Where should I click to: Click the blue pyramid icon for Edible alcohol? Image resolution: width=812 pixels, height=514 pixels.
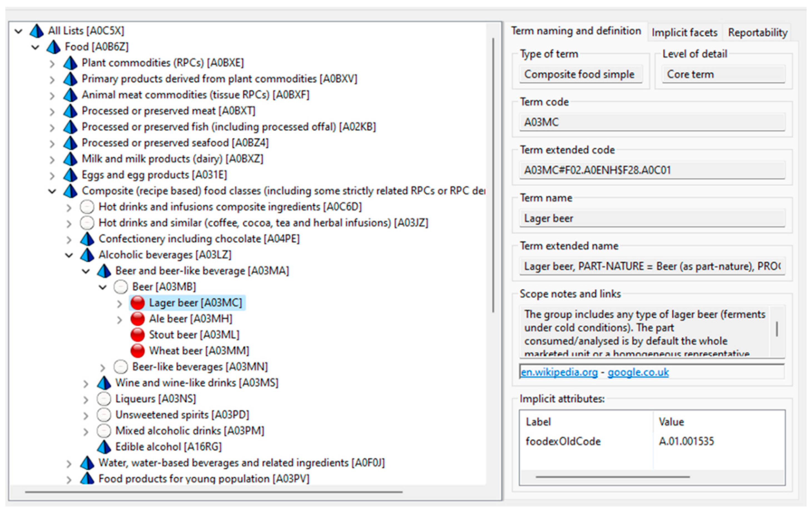coord(104,447)
